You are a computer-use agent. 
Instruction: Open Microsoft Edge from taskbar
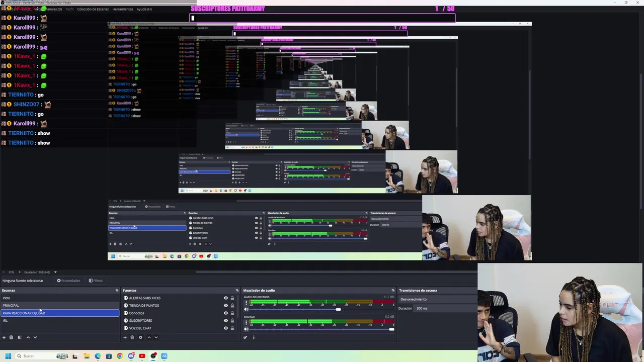click(98, 356)
